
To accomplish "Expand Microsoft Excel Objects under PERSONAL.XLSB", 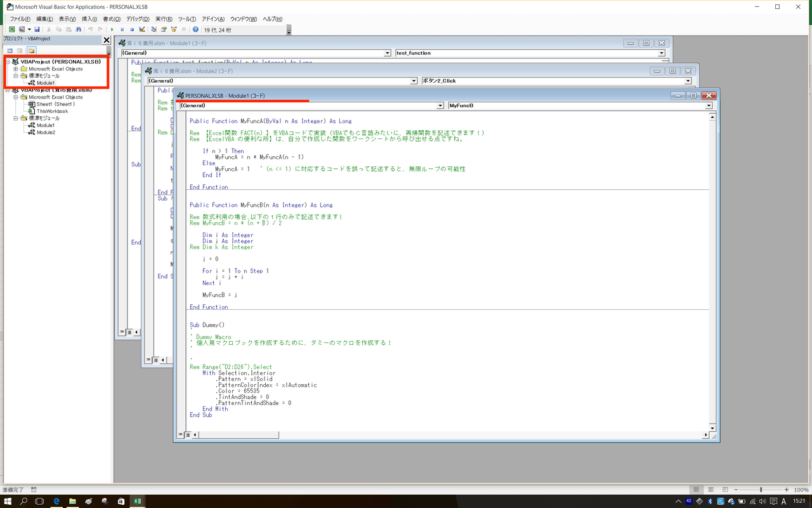I will 15,69.
